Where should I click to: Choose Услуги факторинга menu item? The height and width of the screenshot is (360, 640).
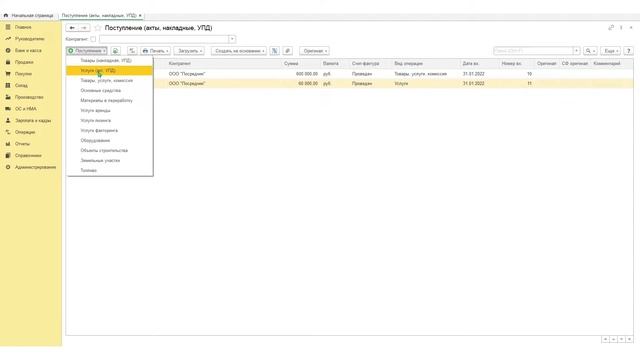(x=110, y=131)
